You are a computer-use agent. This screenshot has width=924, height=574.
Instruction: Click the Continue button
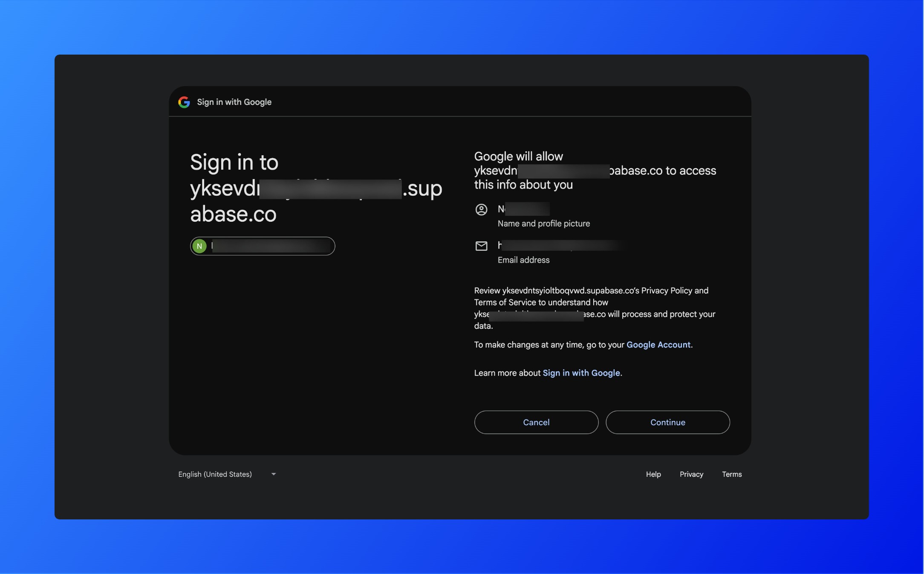tap(667, 422)
